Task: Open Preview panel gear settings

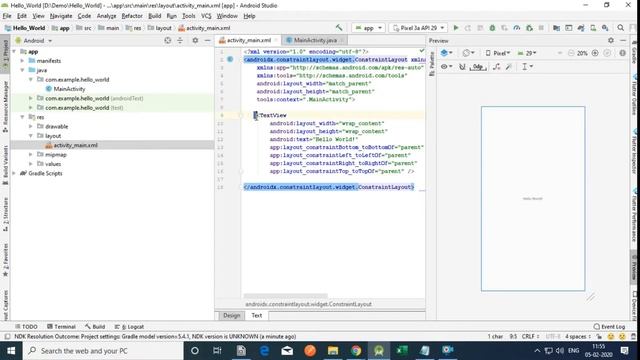Action: pos(611,40)
